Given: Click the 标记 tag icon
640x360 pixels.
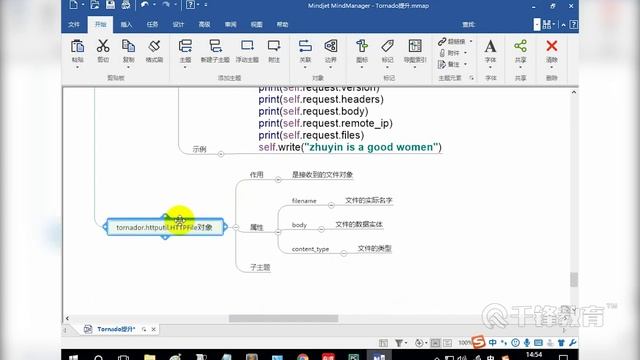Looking at the screenshot, I should click(x=387, y=46).
